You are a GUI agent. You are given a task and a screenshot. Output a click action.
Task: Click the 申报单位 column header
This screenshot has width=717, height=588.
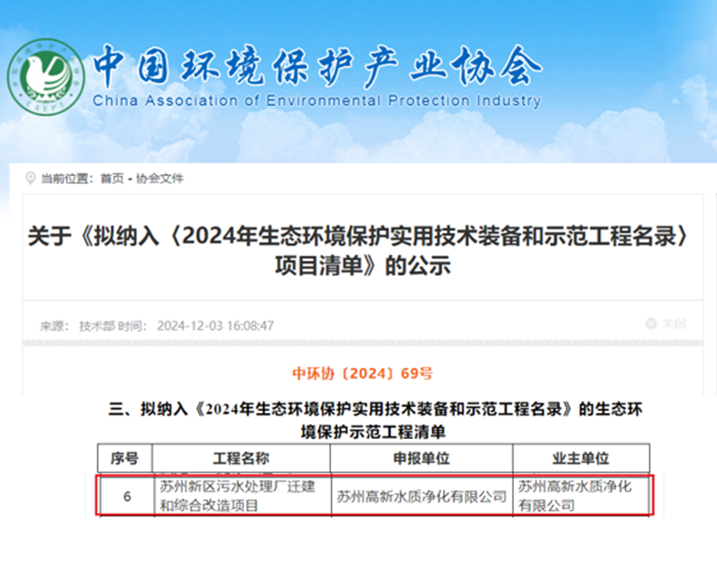(x=421, y=458)
